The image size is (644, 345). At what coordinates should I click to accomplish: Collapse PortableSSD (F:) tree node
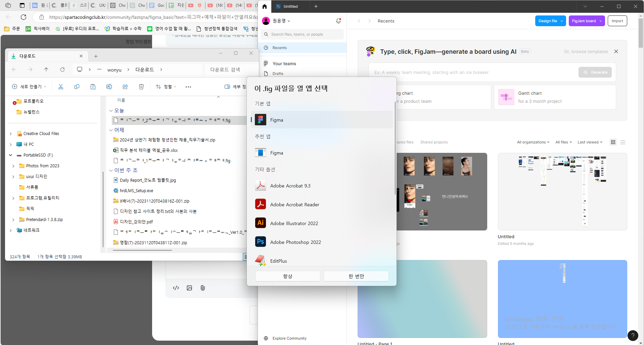pos(11,155)
